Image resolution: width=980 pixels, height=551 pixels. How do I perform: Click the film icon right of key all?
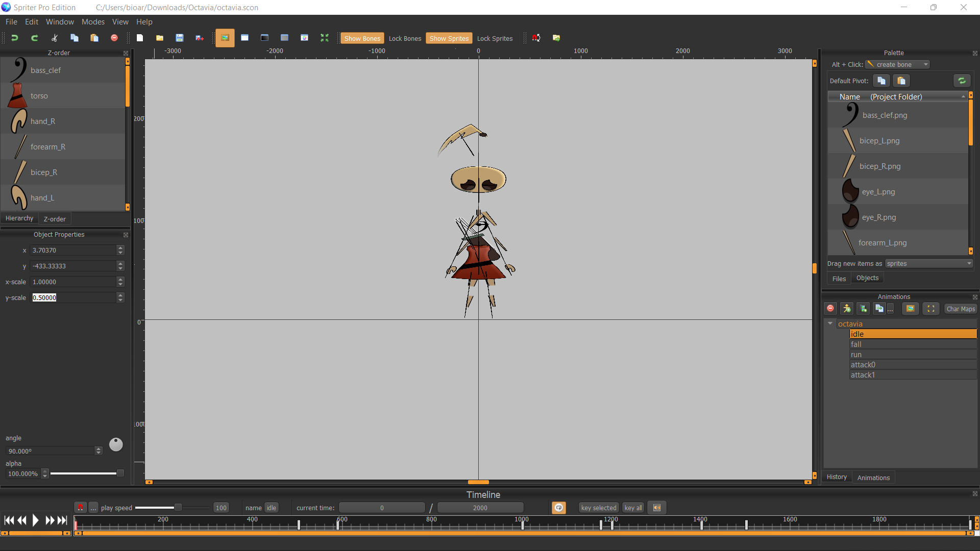657,508
